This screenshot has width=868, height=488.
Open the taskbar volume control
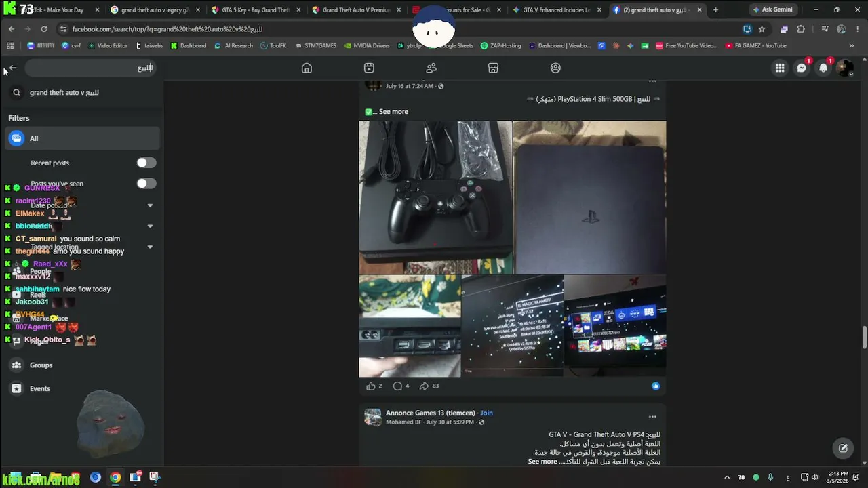pyautogui.click(x=815, y=477)
